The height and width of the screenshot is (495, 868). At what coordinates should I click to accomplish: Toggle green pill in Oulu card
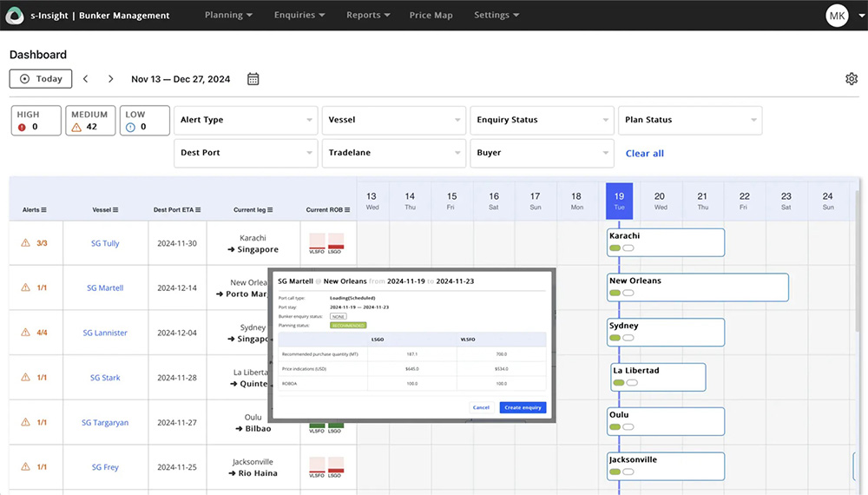[615, 427]
